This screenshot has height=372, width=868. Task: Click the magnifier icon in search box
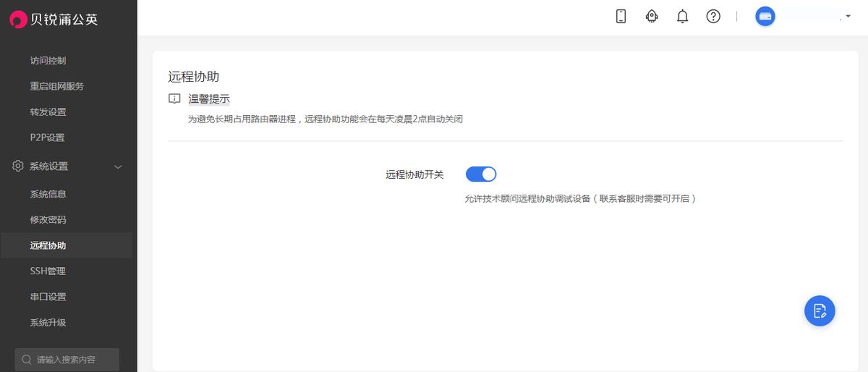27,360
